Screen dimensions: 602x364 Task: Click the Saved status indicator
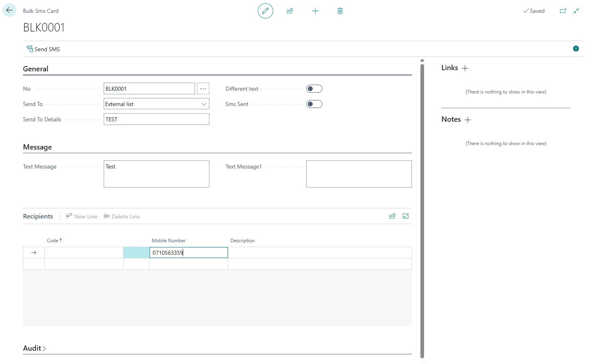coord(534,11)
